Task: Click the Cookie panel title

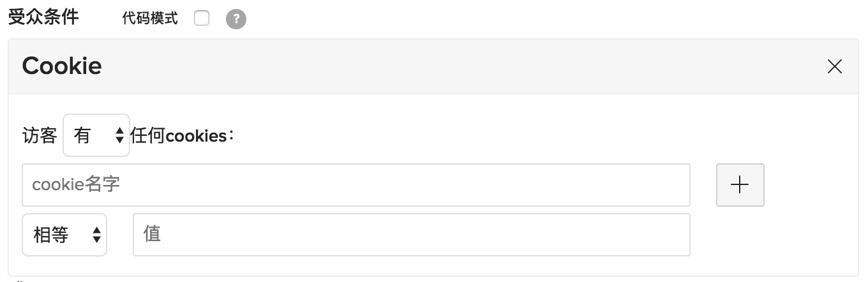Action: pyautogui.click(x=62, y=66)
